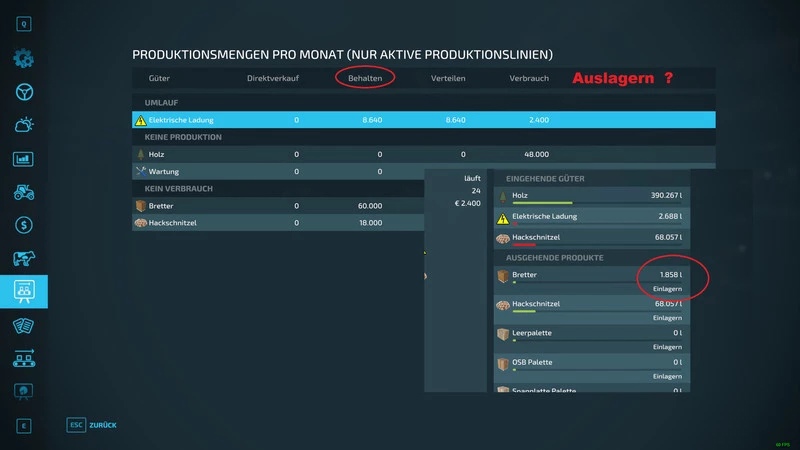The image size is (800, 450).
Task: Open the finances dollar page
Action: [24, 225]
